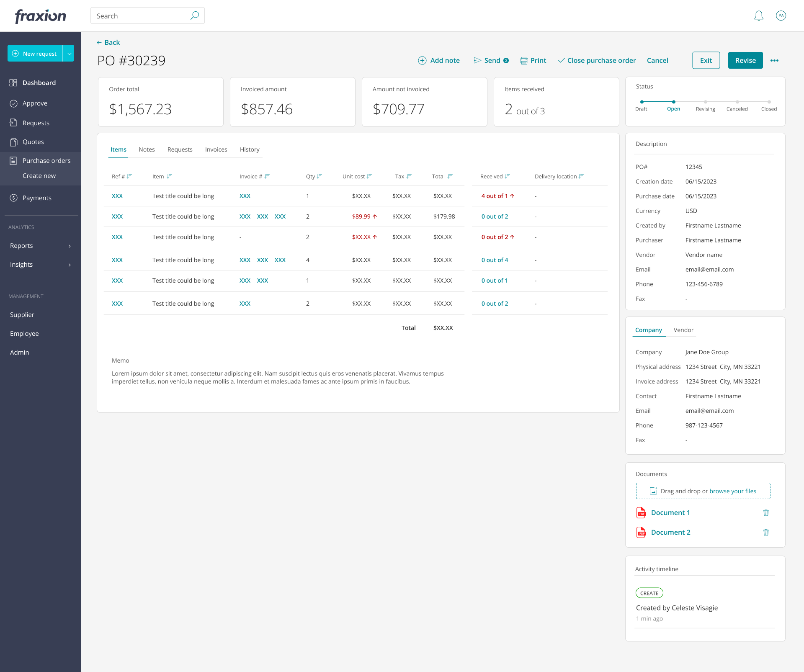Open Payments in the sidebar
The height and width of the screenshot is (672, 804).
click(x=37, y=198)
